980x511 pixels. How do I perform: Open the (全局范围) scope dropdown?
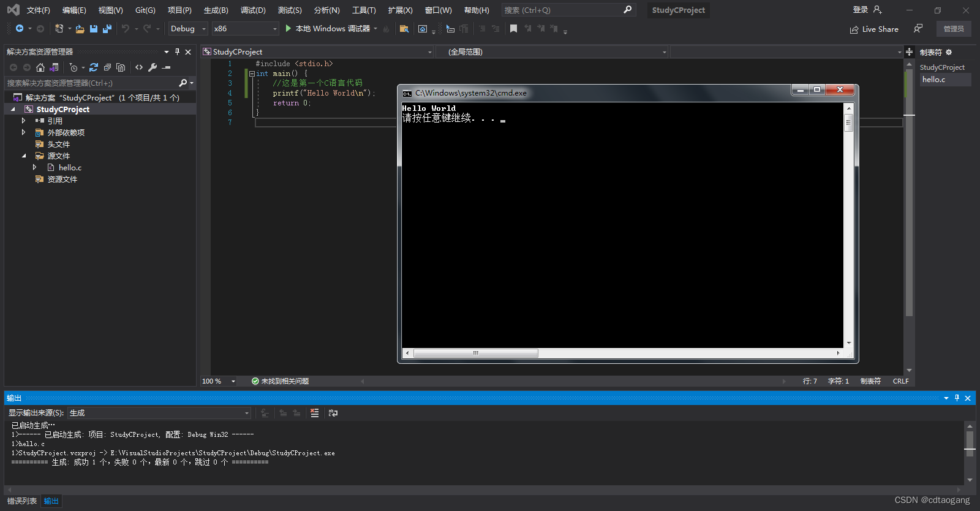pyautogui.click(x=552, y=52)
